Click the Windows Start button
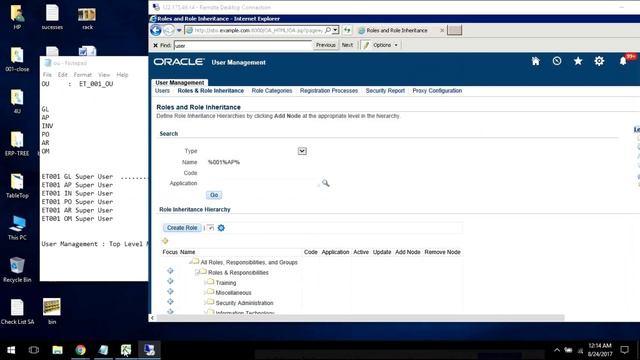 click(11, 350)
